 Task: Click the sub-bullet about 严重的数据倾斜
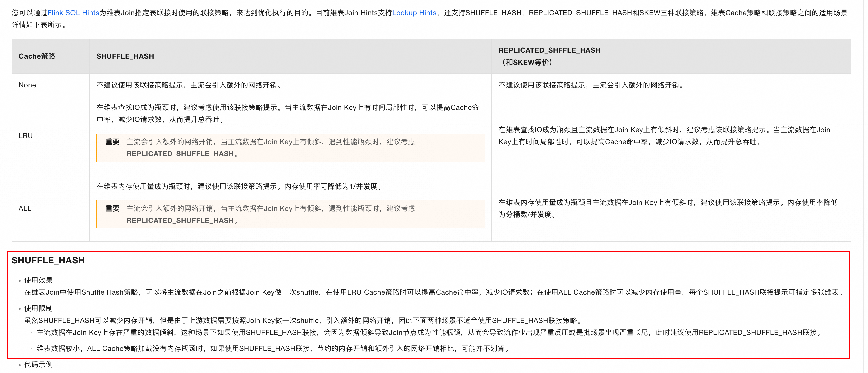428,332
